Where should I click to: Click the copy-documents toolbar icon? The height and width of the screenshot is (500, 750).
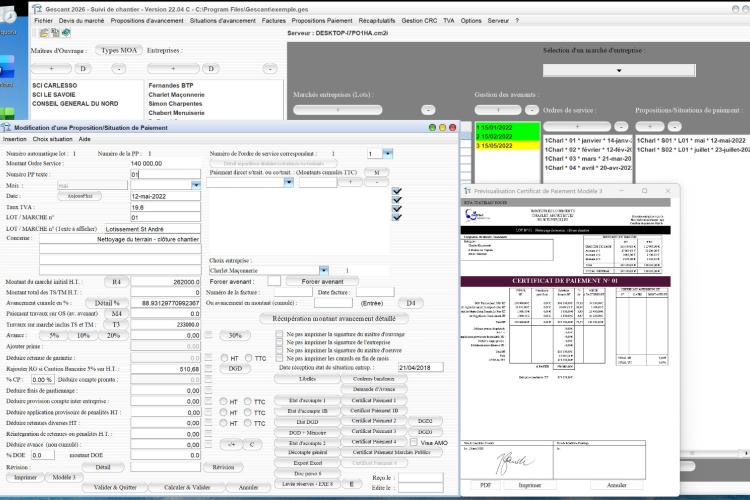click(x=55, y=33)
